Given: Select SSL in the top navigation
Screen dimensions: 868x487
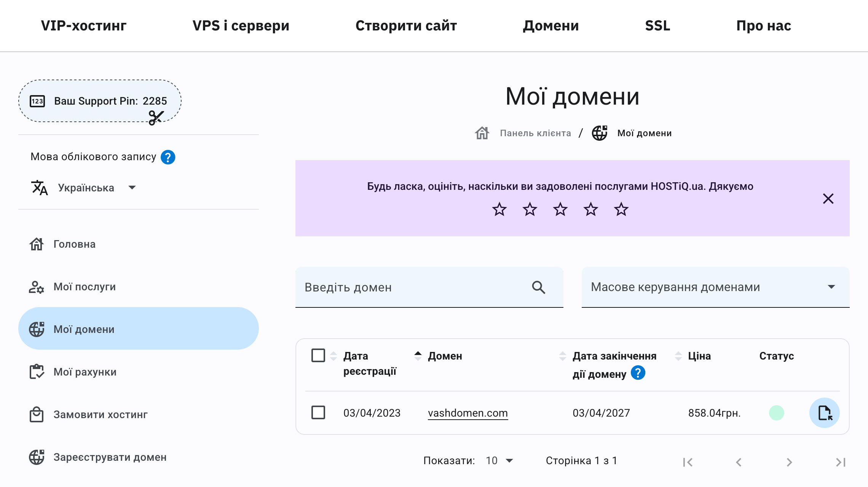Looking at the screenshot, I should [x=657, y=25].
